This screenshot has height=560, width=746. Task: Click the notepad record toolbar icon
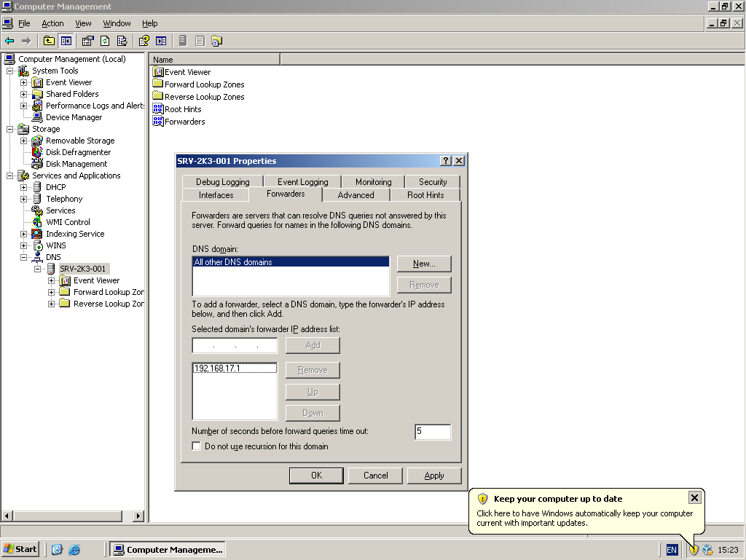click(200, 41)
